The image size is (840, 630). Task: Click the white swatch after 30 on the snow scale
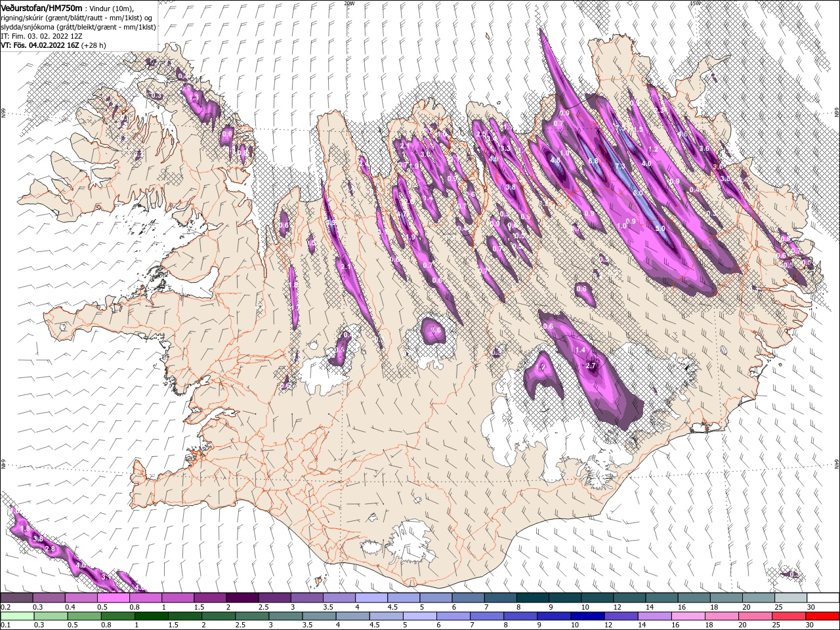pyautogui.click(x=824, y=598)
